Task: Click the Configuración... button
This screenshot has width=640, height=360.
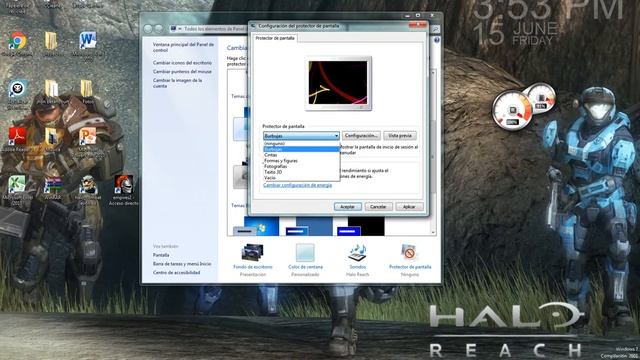Action: click(x=361, y=136)
